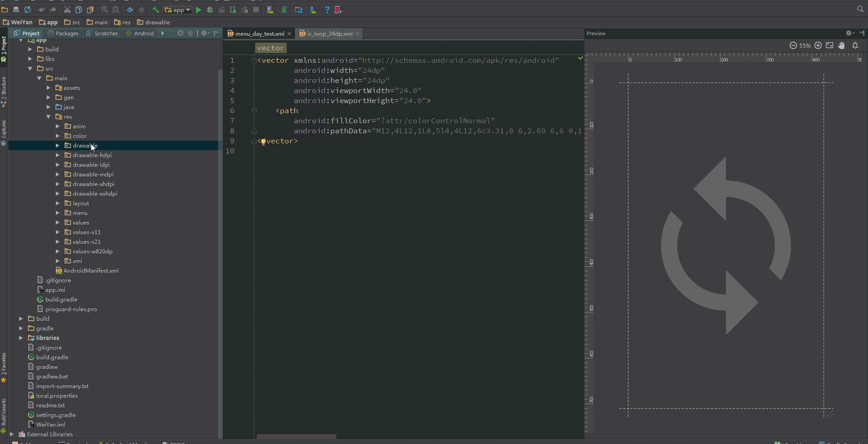Expand the layout folder arrow
Image resolution: width=868 pixels, height=444 pixels.
pos(58,203)
